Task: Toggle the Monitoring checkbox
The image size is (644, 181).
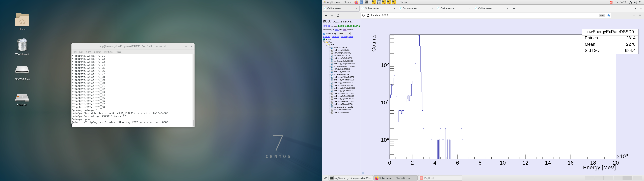Action: [x=324, y=34]
